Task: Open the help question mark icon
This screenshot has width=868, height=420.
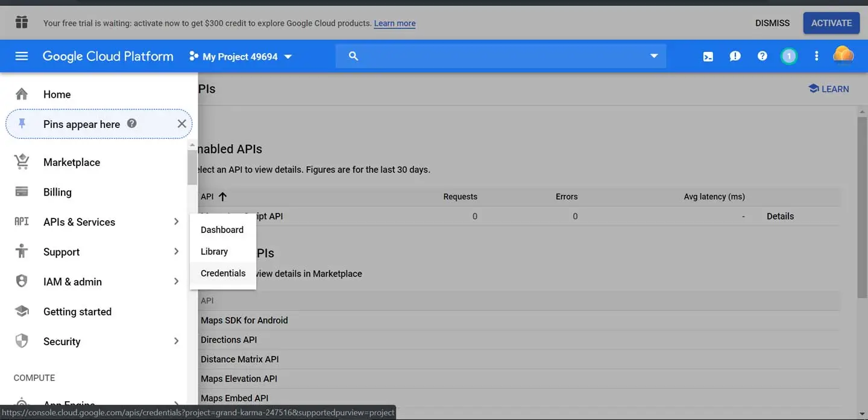Action: pyautogui.click(x=763, y=56)
